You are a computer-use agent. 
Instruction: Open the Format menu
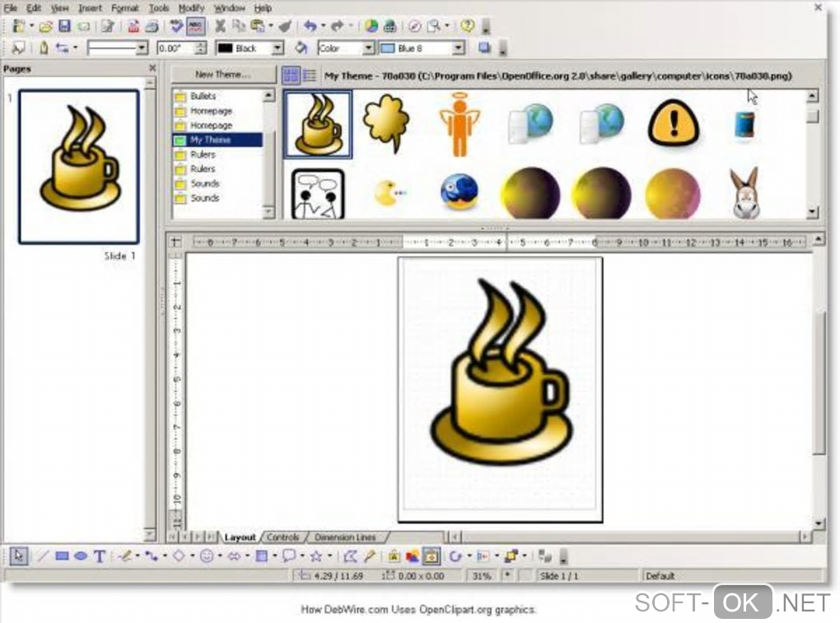(x=125, y=8)
